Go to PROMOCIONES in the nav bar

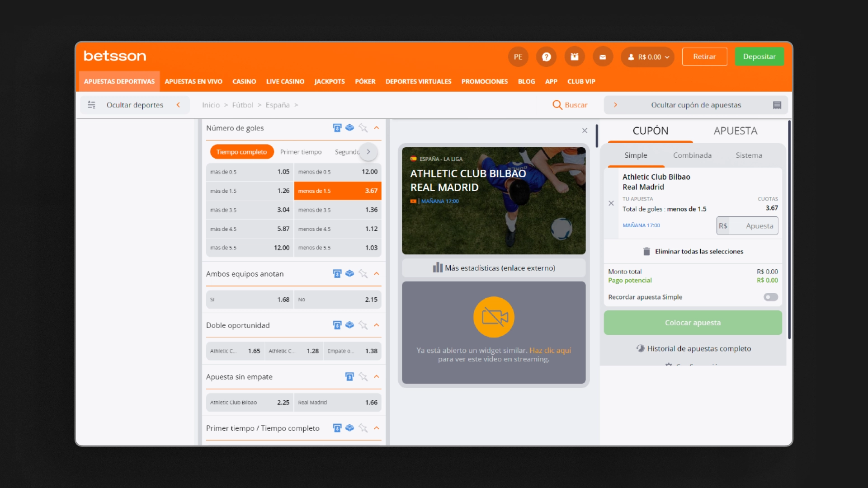(x=485, y=81)
